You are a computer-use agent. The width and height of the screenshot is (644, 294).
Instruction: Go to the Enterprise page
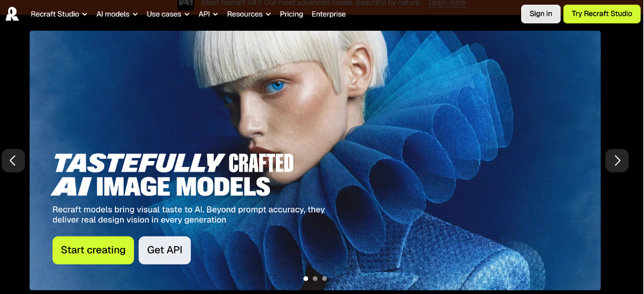(329, 14)
